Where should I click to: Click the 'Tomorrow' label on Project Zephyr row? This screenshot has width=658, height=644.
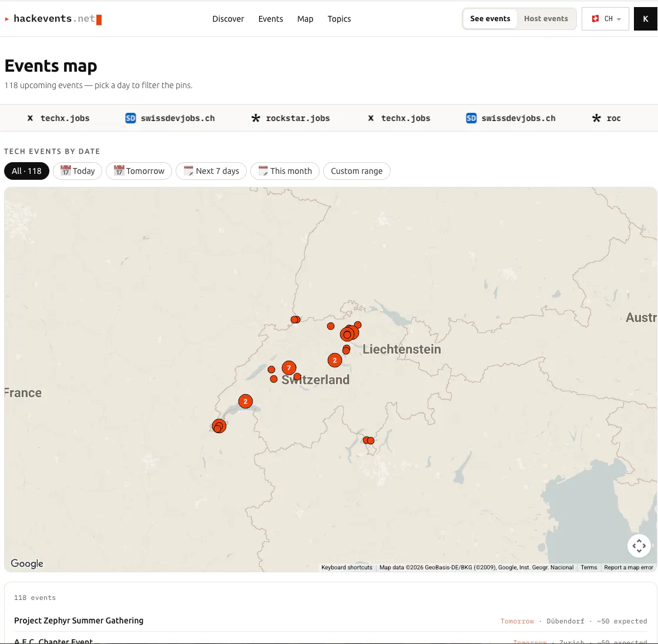tap(517, 621)
